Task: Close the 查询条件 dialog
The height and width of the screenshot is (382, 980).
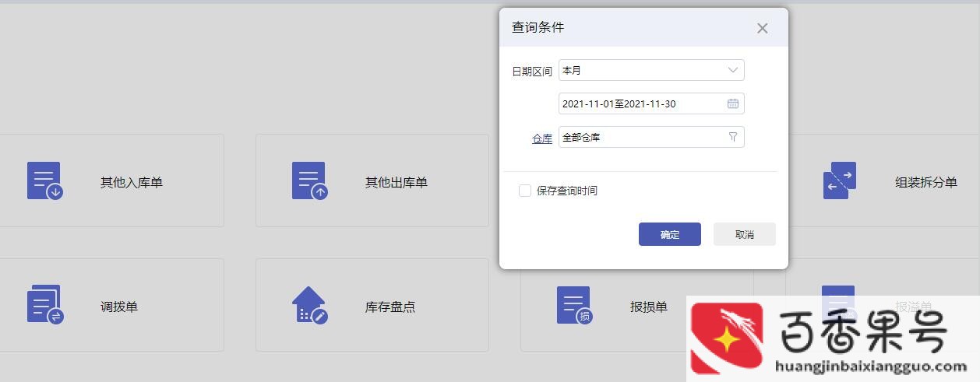Action: [x=762, y=28]
